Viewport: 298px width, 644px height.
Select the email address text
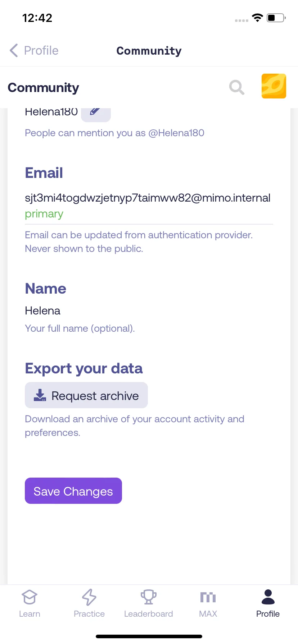pos(148,198)
